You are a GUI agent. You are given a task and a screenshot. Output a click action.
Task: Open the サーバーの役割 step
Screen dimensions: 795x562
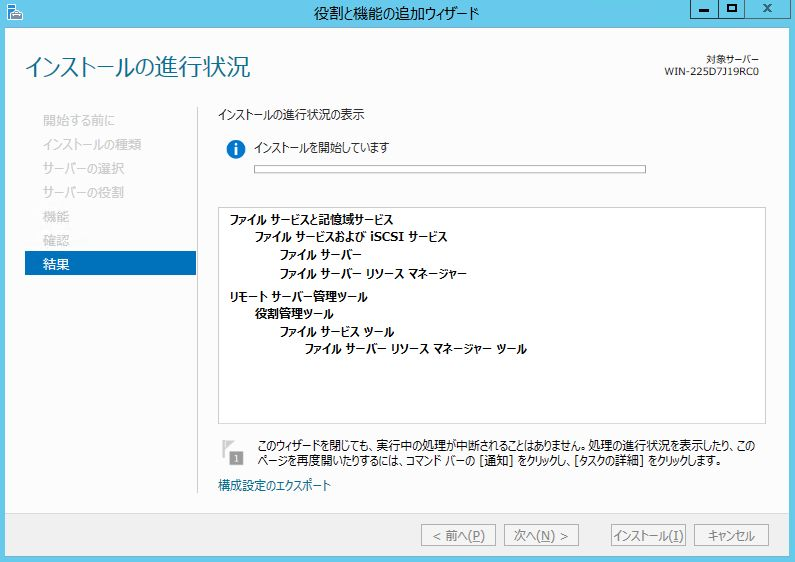[x=84, y=192]
